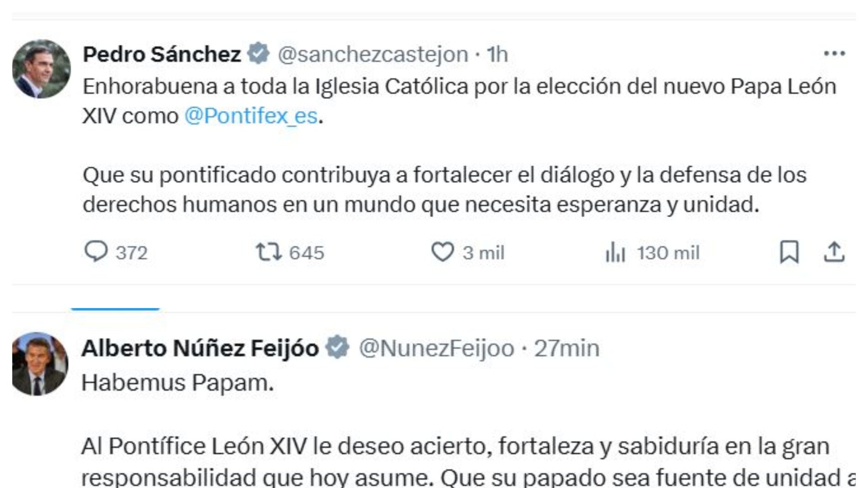
Task: Click verified badge next to Alberto Núñez Feijóo
Action: [x=337, y=347]
